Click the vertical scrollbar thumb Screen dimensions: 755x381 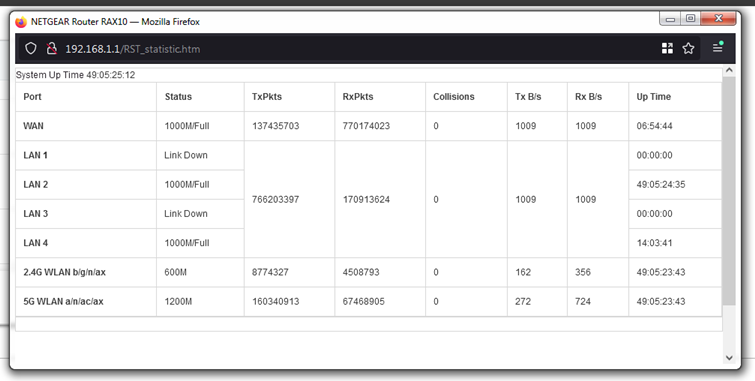point(729,190)
